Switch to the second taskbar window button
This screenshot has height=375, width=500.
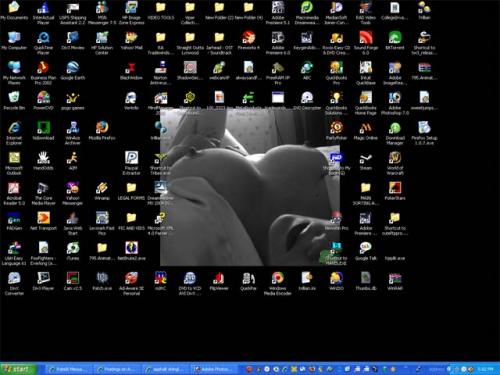tap(116, 369)
